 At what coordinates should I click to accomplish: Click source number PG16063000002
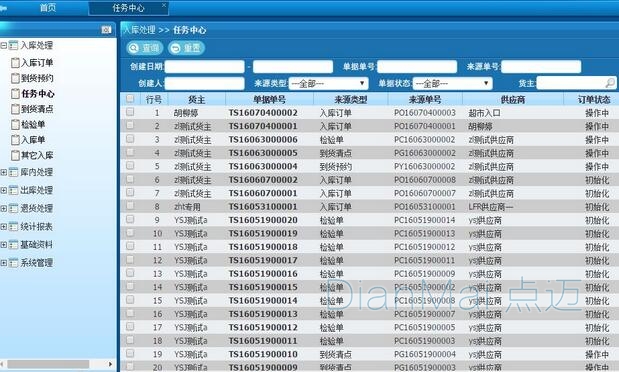(x=425, y=153)
